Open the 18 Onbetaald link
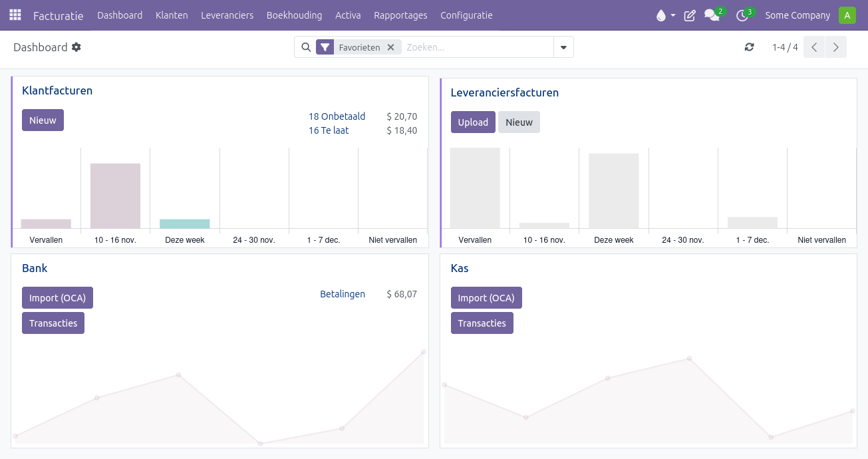The image size is (868, 459). [337, 116]
